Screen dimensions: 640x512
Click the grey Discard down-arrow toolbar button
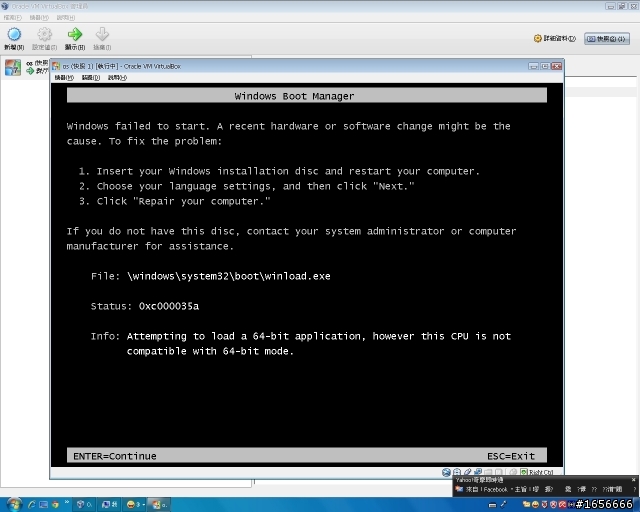tap(102, 39)
